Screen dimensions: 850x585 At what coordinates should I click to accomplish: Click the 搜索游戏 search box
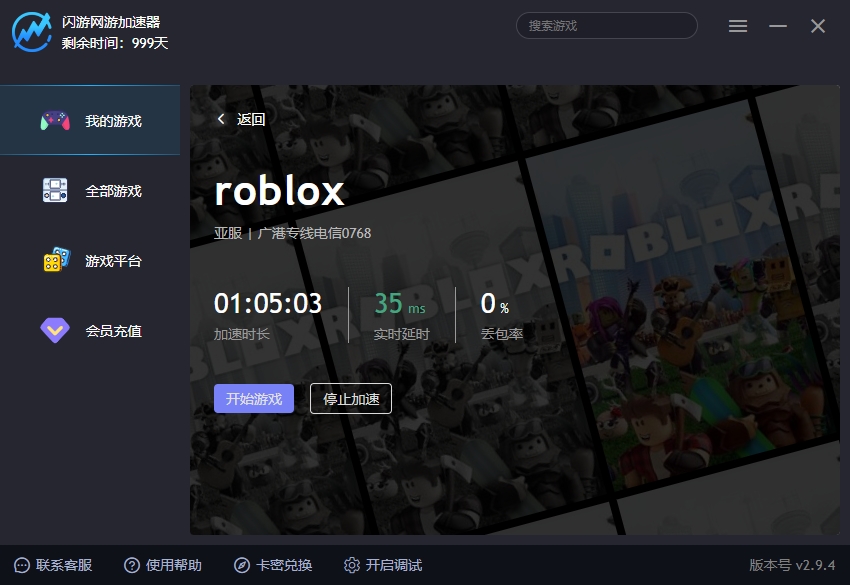(606, 26)
